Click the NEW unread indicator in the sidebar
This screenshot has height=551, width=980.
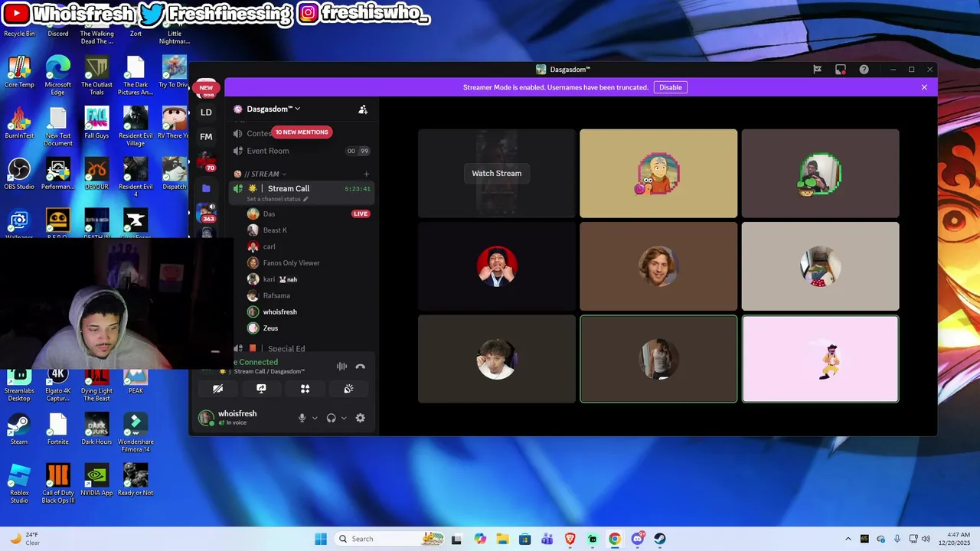point(206,88)
